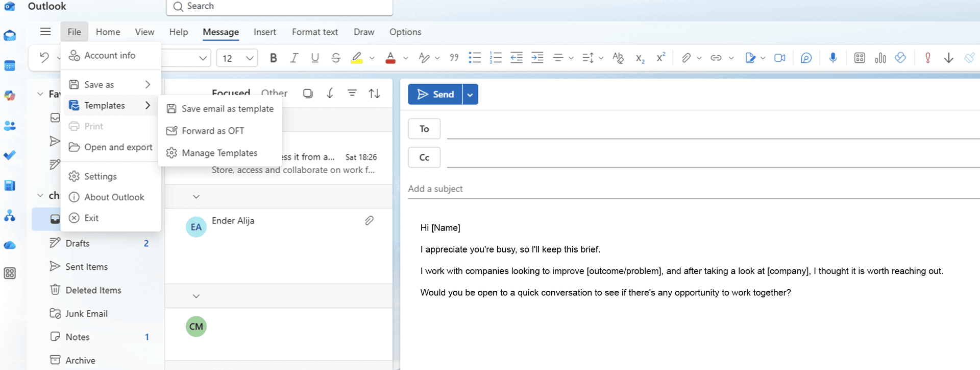Switch to the Insert ribbon tab
The height and width of the screenshot is (370, 980).
pyautogui.click(x=265, y=32)
